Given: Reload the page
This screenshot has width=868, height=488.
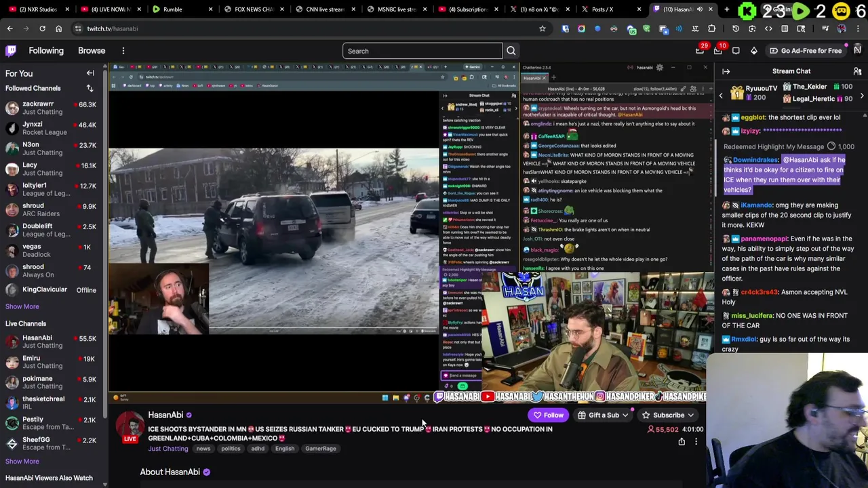Looking at the screenshot, I should tap(42, 28).
